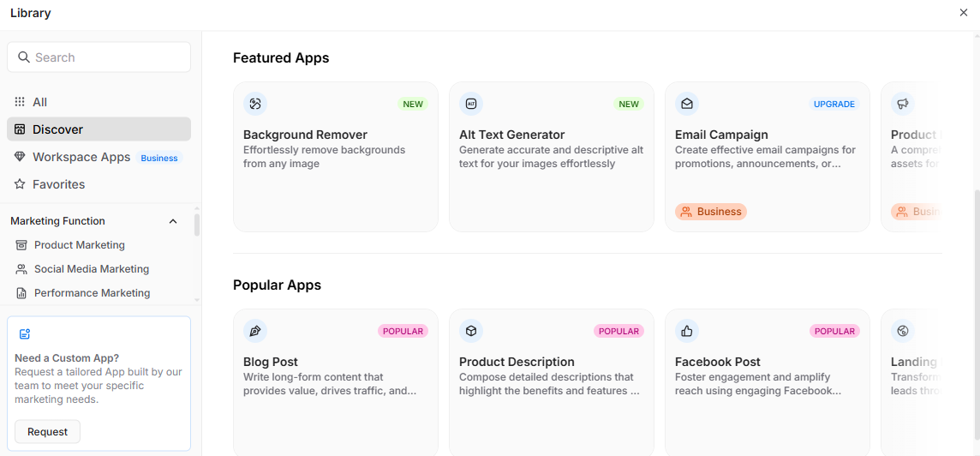The image size is (980, 456).
Task: Open the Product Marketing category
Action: pyautogui.click(x=80, y=245)
